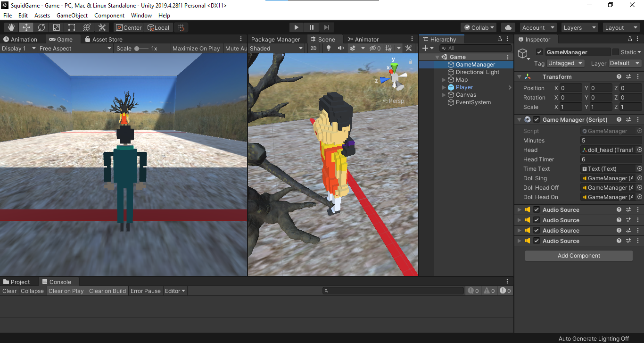Select the Rect tool
The image size is (644, 343).
(x=71, y=27)
